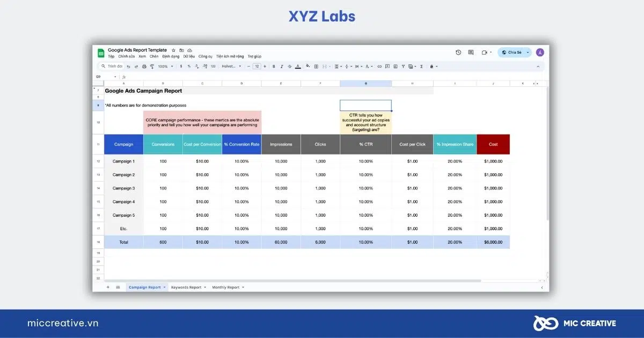Click the % Impression Share header cell

pos(455,144)
